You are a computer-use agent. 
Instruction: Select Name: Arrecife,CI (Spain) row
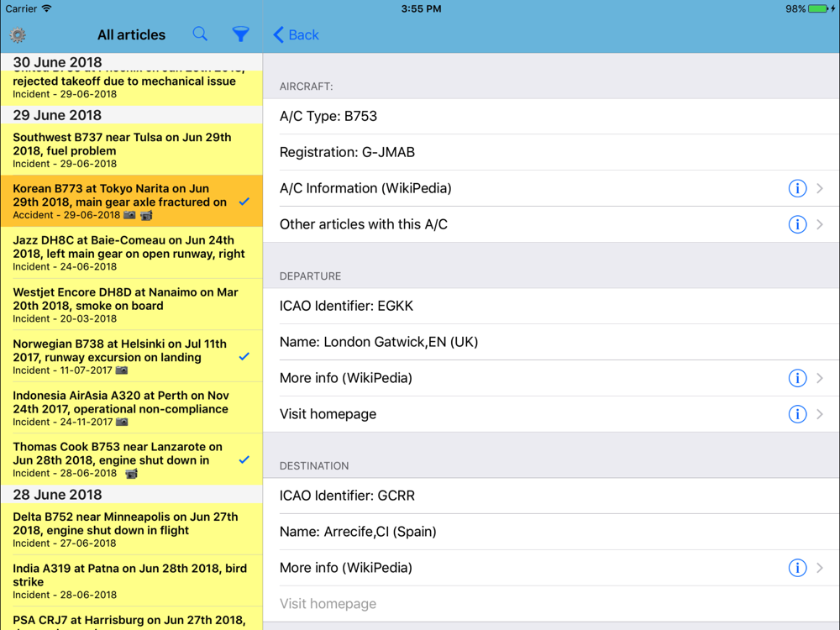click(x=551, y=532)
